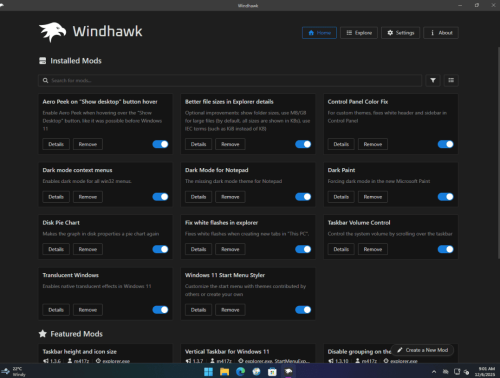Open the Windows Start menu
This screenshot has width=500, height=378.
click(x=208, y=371)
